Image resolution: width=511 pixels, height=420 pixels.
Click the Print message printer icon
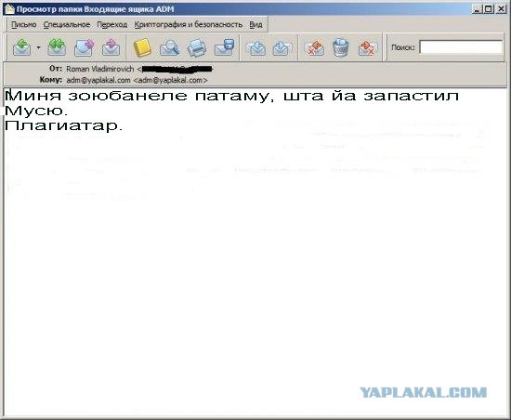click(197, 47)
